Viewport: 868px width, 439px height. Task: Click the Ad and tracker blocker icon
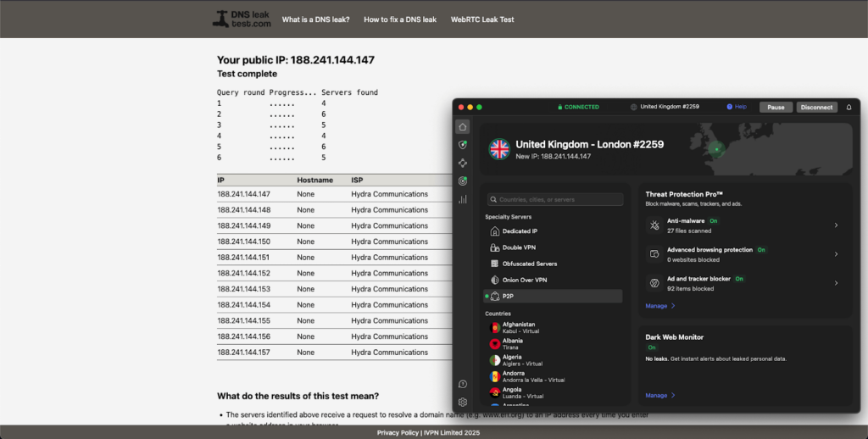pyautogui.click(x=654, y=283)
